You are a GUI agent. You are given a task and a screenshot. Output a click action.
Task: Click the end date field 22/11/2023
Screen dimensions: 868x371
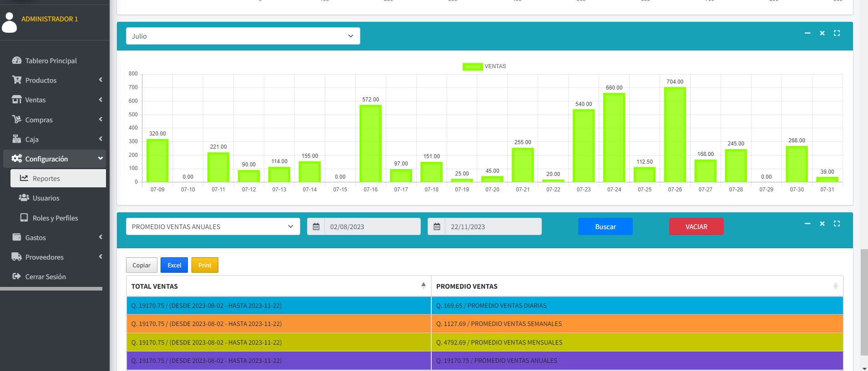click(493, 226)
